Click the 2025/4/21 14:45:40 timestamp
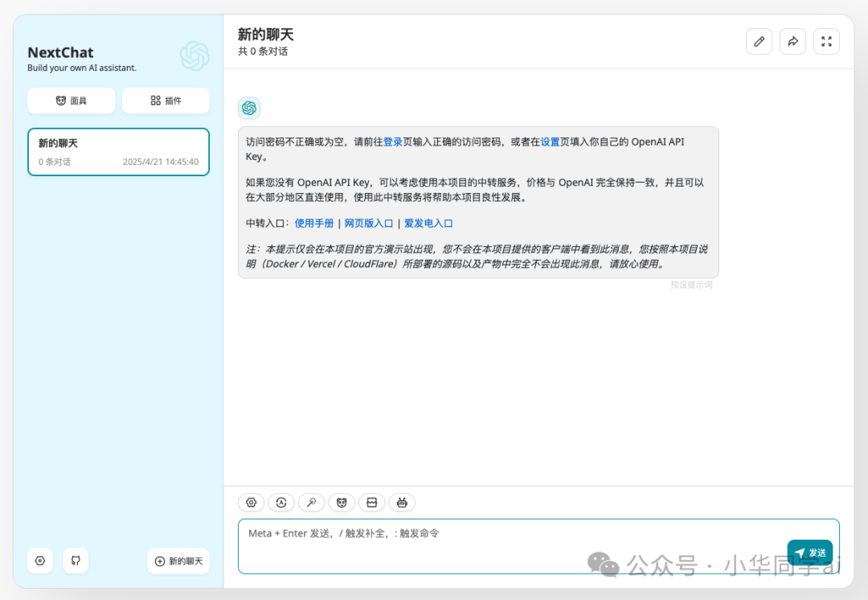 pyautogui.click(x=161, y=162)
